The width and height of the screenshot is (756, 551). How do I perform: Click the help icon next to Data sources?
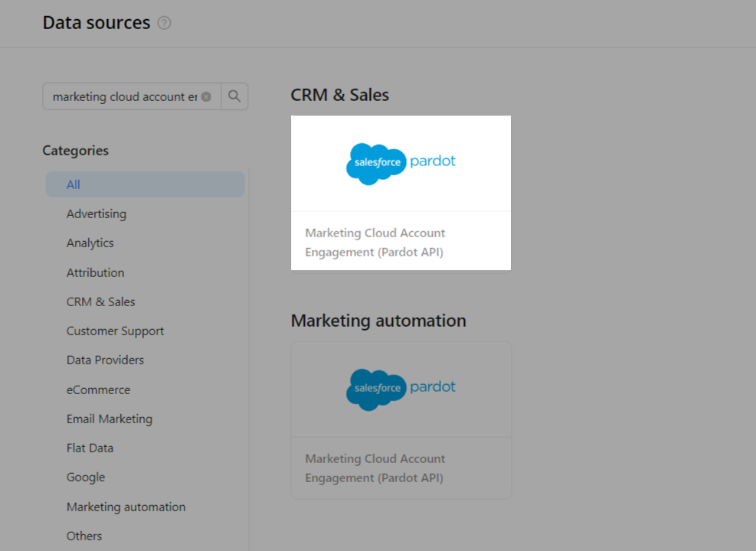(x=164, y=24)
